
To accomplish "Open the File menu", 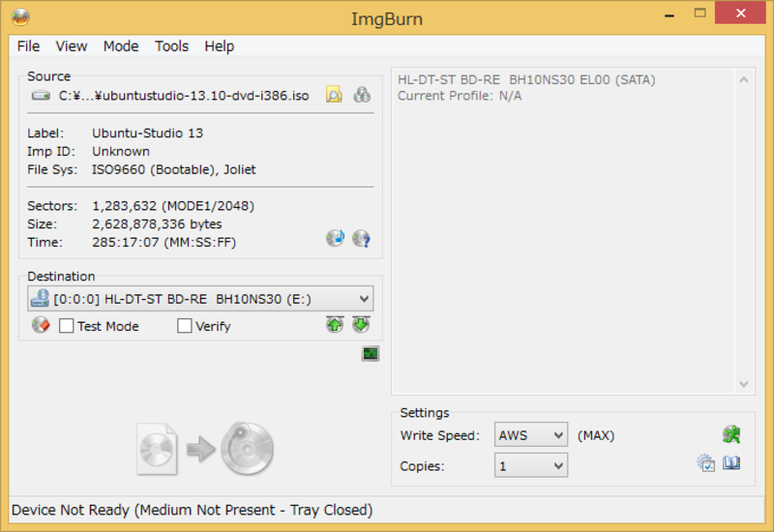I will pos(28,46).
